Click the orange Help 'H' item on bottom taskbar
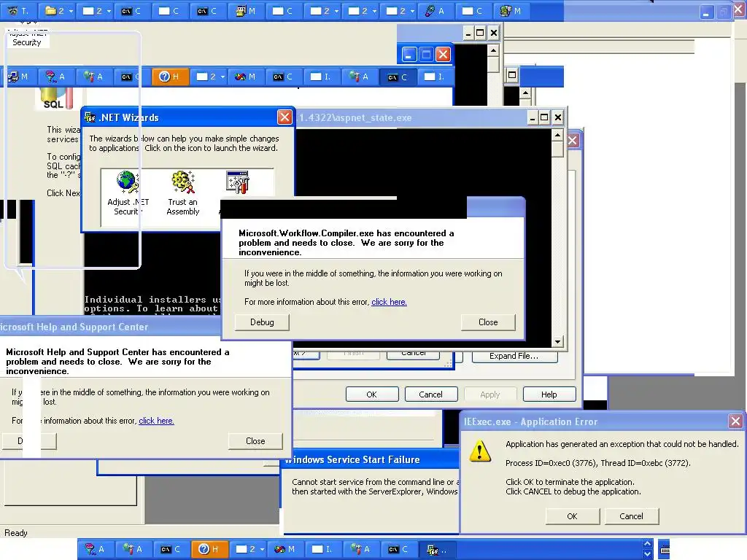This screenshot has height=560, width=747. click(208, 549)
